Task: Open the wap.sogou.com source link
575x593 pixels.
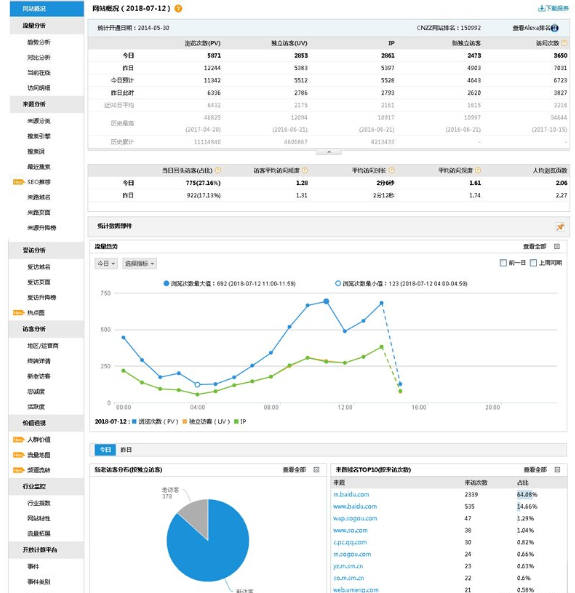Action: 355,518
